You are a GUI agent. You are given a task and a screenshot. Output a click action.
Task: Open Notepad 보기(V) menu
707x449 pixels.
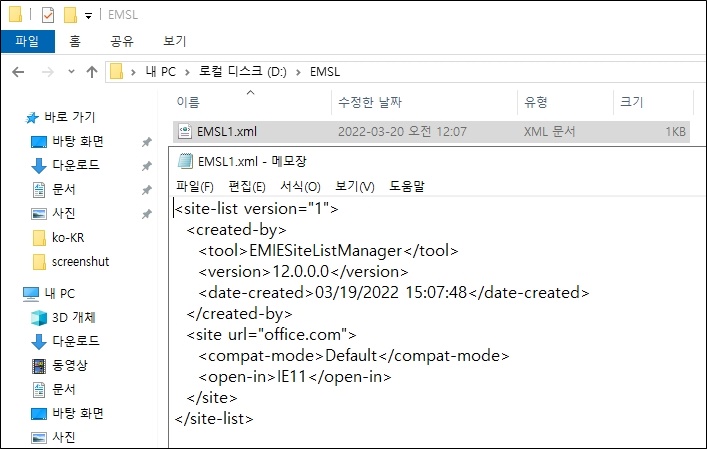[354, 186]
